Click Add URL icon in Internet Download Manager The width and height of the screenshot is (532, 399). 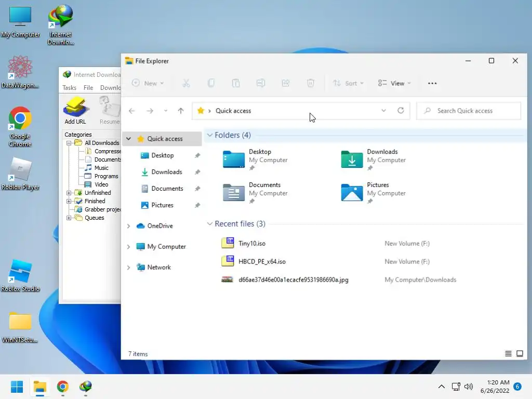click(x=75, y=110)
